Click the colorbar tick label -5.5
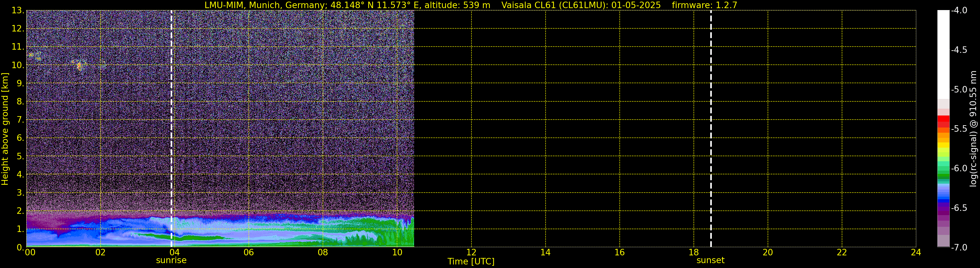 pos(959,129)
